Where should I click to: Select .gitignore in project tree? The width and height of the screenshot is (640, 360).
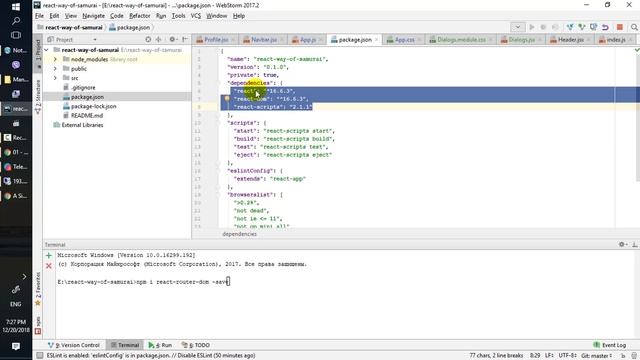83,87
